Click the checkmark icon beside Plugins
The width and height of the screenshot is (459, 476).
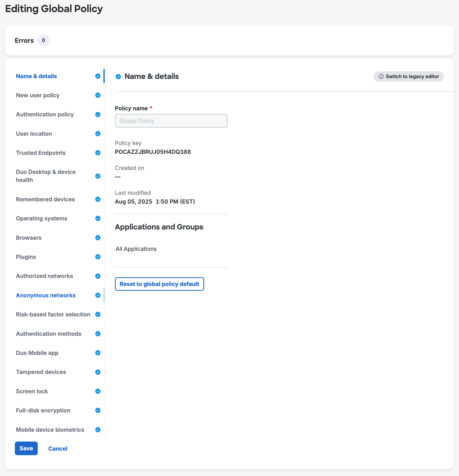tap(98, 257)
